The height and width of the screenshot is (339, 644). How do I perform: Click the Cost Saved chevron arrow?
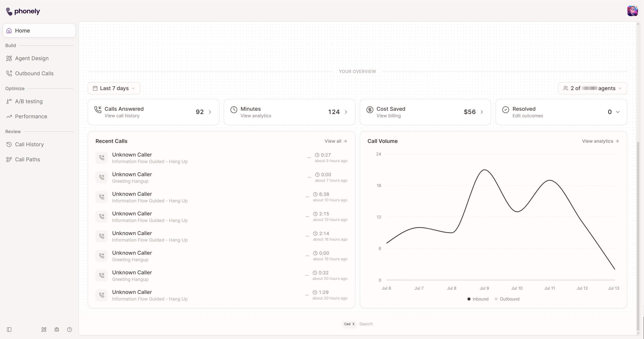(482, 112)
